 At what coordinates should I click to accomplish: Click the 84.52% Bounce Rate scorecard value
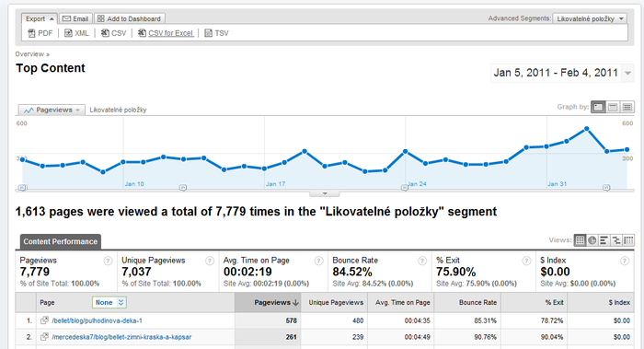coord(352,272)
